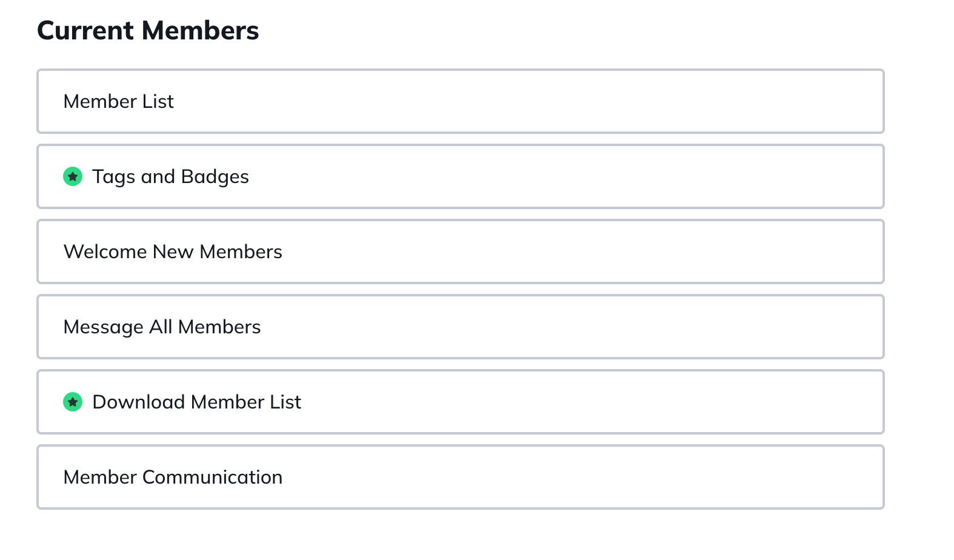954x560 pixels.
Task: Click the green star icon beside Tags and Badges
Action: (73, 176)
